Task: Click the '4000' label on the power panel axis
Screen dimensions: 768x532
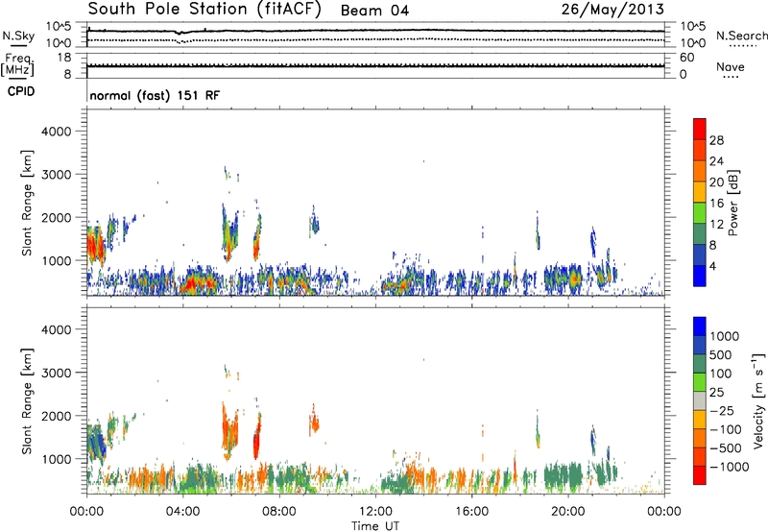Action: coord(57,132)
